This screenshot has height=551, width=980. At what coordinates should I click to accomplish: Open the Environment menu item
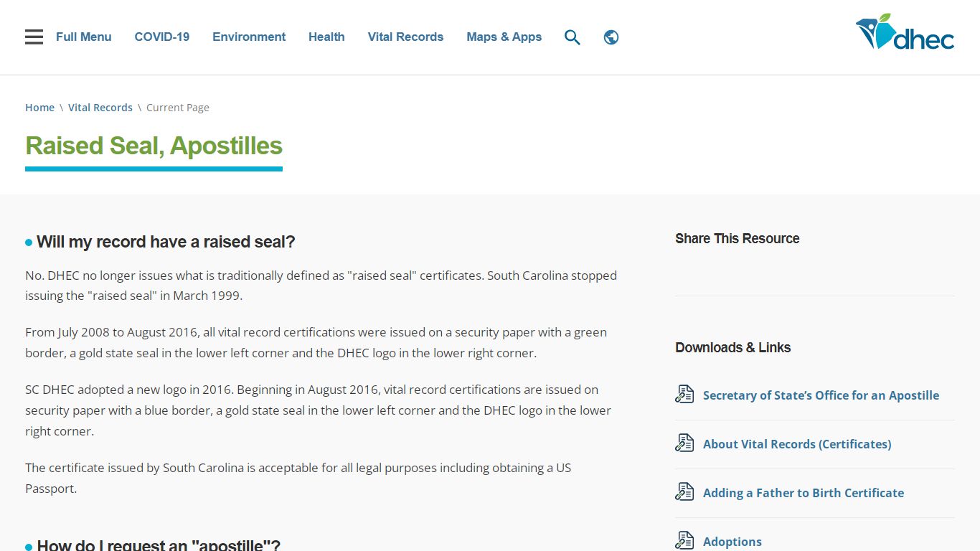click(249, 37)
